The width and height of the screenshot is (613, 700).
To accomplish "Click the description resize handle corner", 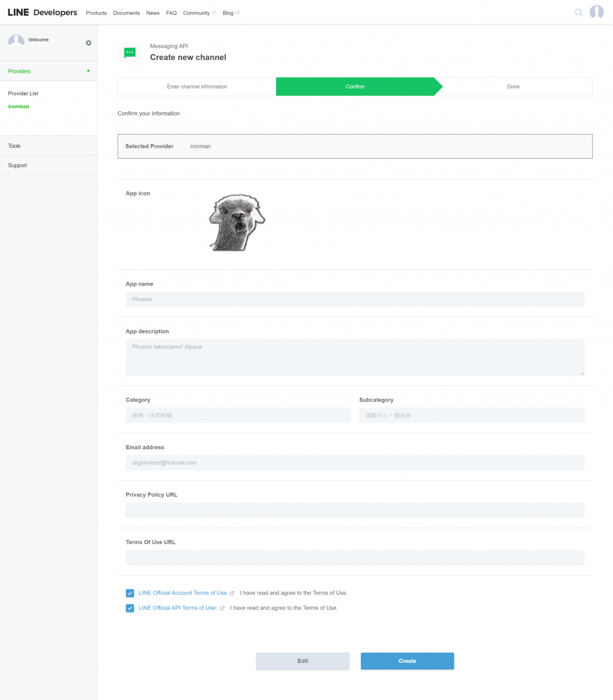I will point(582,373).
